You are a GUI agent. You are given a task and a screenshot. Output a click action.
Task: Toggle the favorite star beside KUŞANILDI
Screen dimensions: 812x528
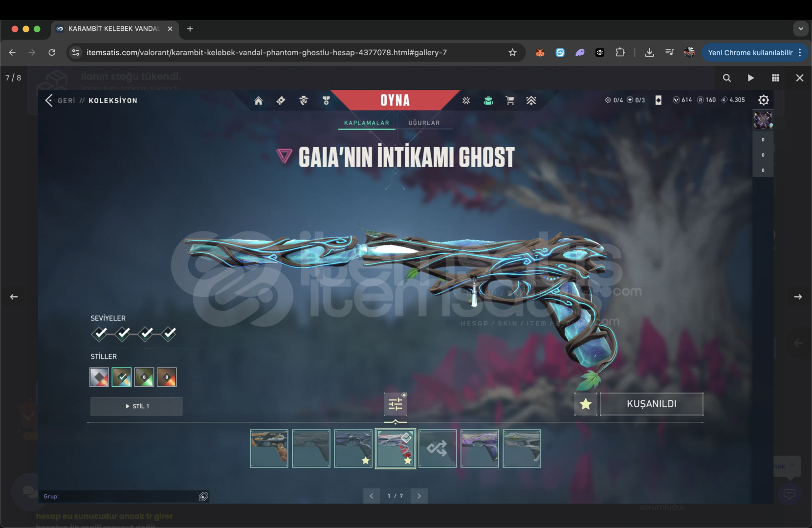click(x=586, y=404)
